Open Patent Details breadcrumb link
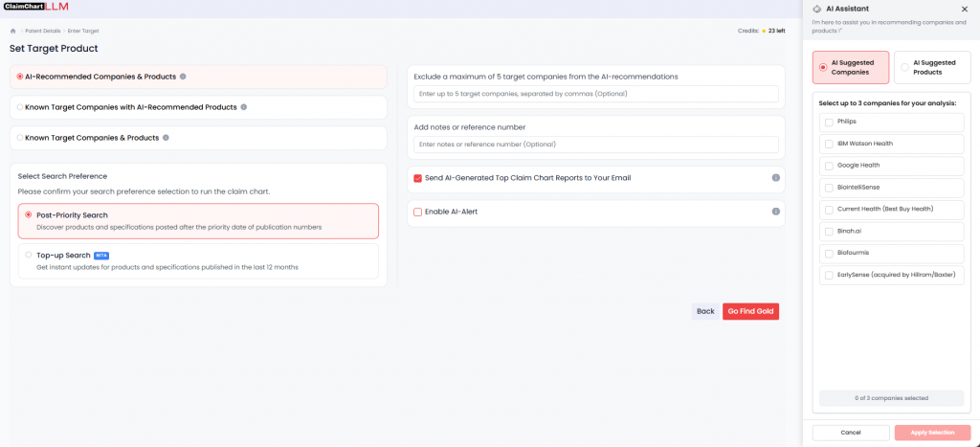The height and width of the screenshot is (447, 980). click(x=43, y=31)
